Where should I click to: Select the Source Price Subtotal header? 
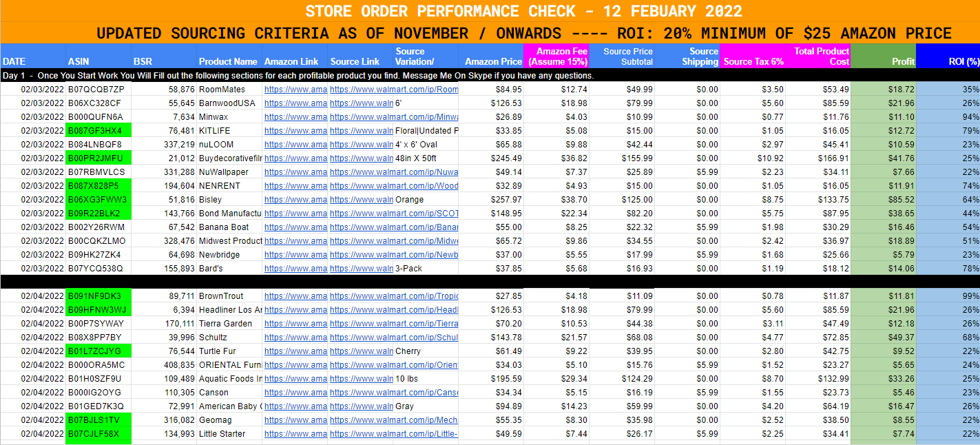(x=622, y=56)
